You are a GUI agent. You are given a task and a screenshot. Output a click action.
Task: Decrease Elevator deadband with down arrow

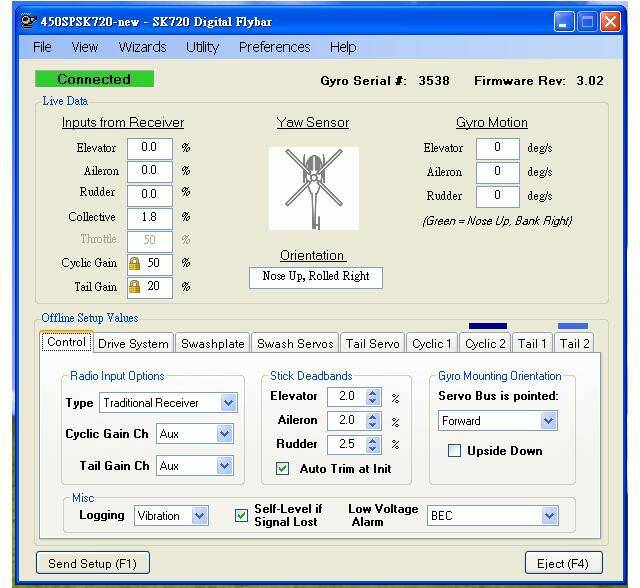pos(372,401)
